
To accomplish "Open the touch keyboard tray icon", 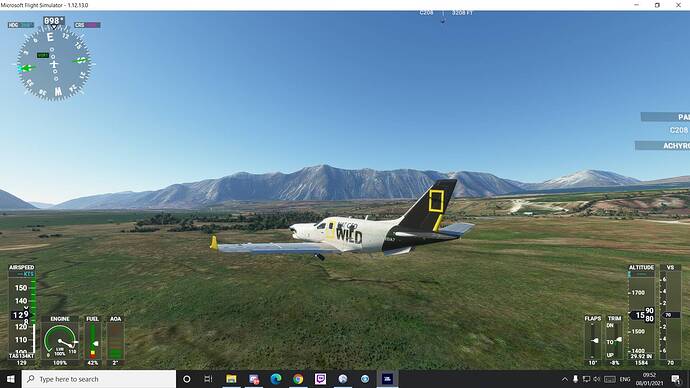I will 610,379.
